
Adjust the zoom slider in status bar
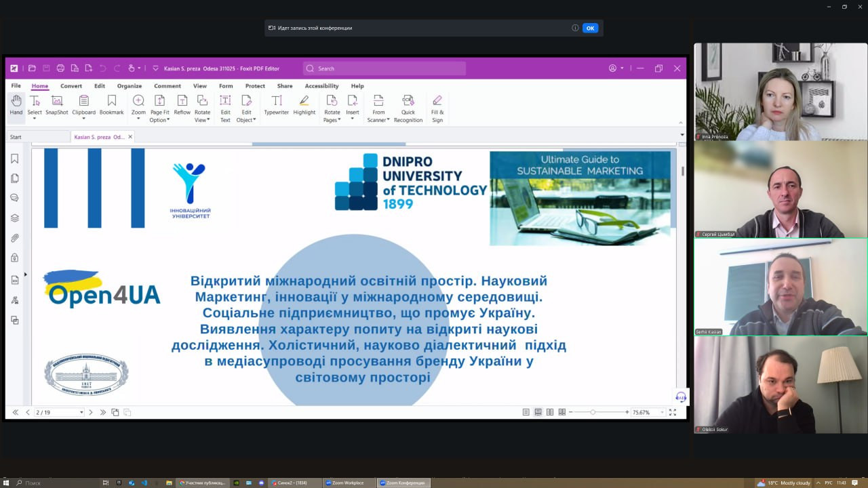click(x=593, y=412)
